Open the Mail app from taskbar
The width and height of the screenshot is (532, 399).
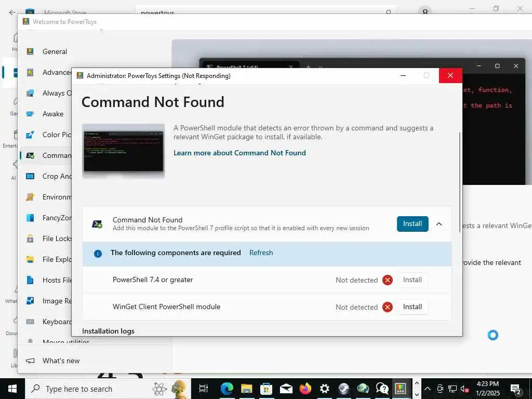[286, 389]
